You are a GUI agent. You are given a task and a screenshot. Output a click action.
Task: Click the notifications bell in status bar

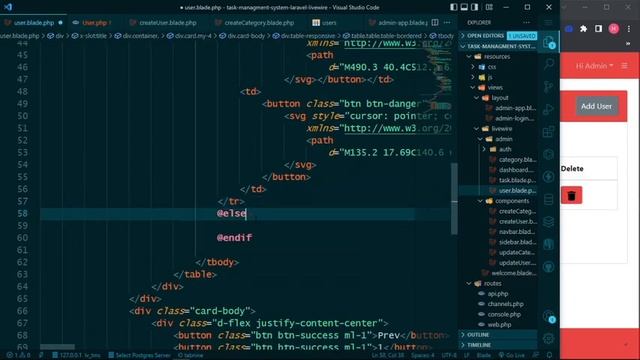(x=549, y=355)
